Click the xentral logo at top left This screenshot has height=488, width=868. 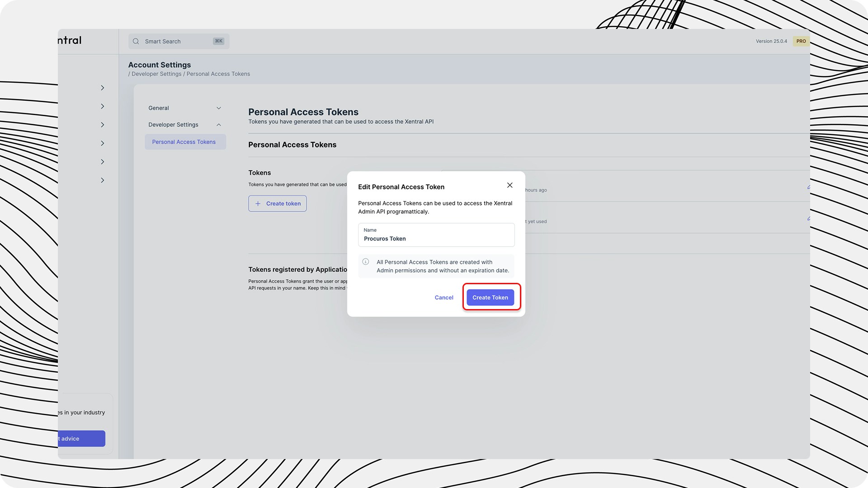[71, 40]
